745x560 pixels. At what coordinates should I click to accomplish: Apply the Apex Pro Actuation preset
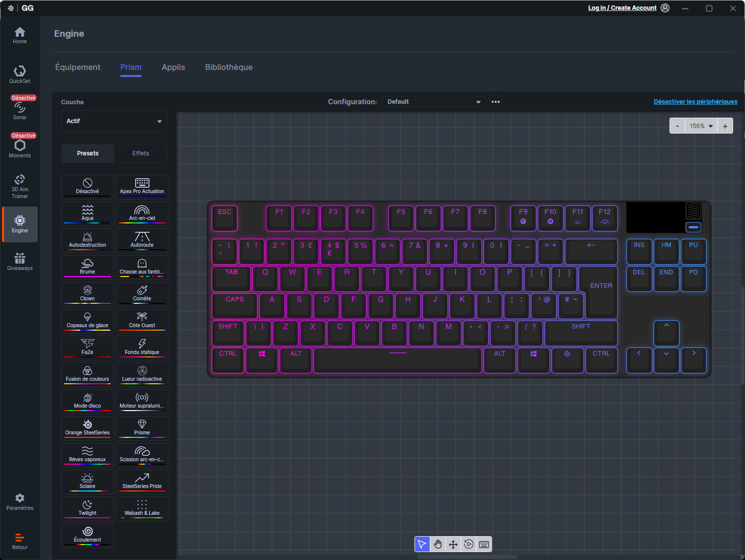pyautogui.click(x=142, y=187)
